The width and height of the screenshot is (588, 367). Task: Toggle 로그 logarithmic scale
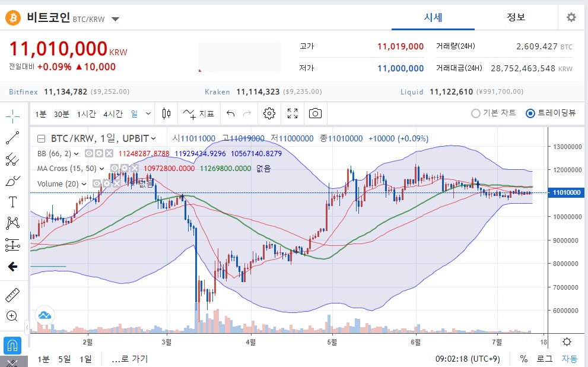[545, 359]
